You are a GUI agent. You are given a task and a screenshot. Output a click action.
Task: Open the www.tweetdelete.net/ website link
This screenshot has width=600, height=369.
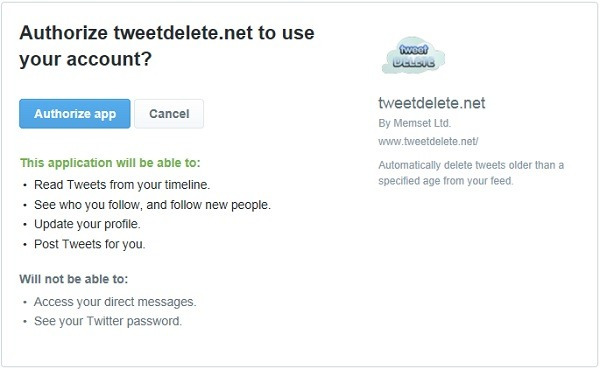coord(428,141)
